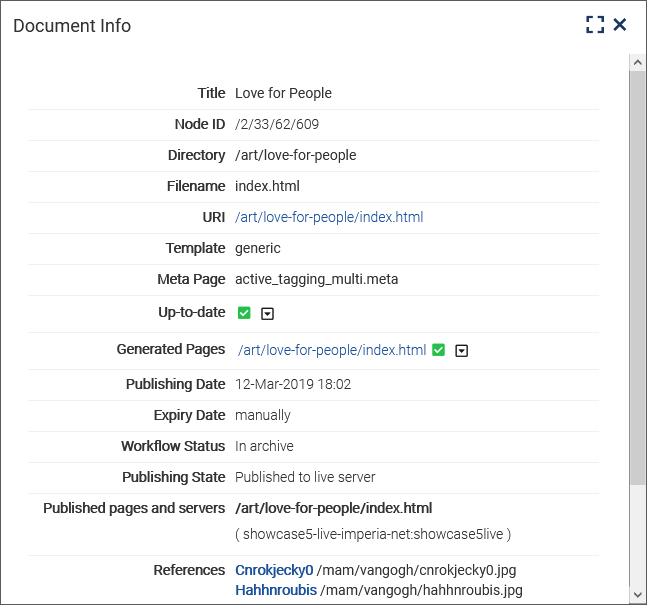
Task: Select bold published page path /art/love-for-people/index.html
Action: point(333,508)
